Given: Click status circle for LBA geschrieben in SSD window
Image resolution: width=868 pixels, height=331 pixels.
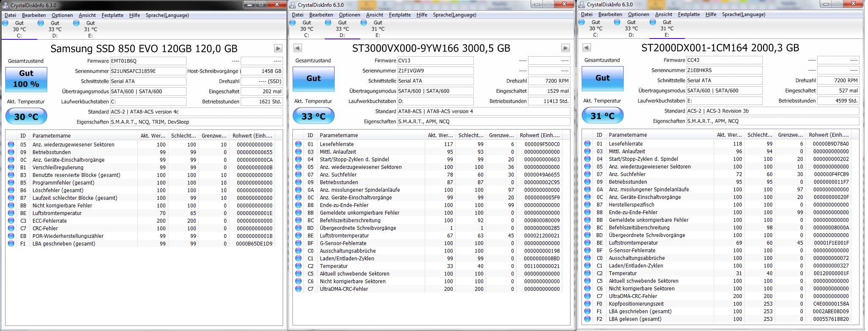Looking at the screenshot, I should 11,243.
